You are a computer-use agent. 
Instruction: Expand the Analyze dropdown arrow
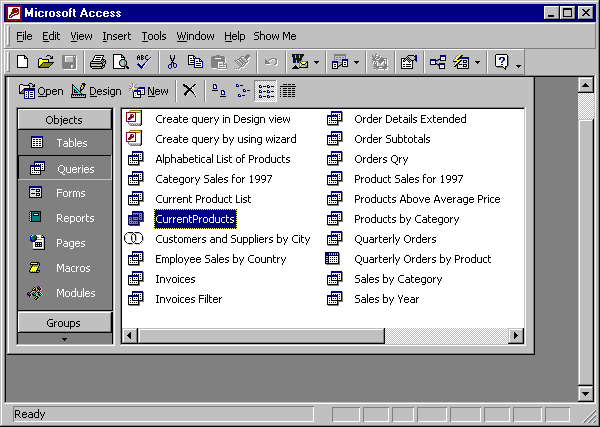356,62
